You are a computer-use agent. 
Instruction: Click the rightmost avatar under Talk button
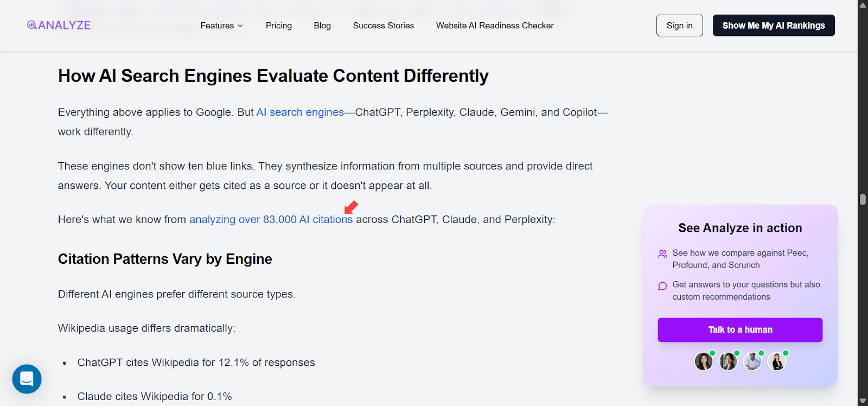(x=777, y=361)
